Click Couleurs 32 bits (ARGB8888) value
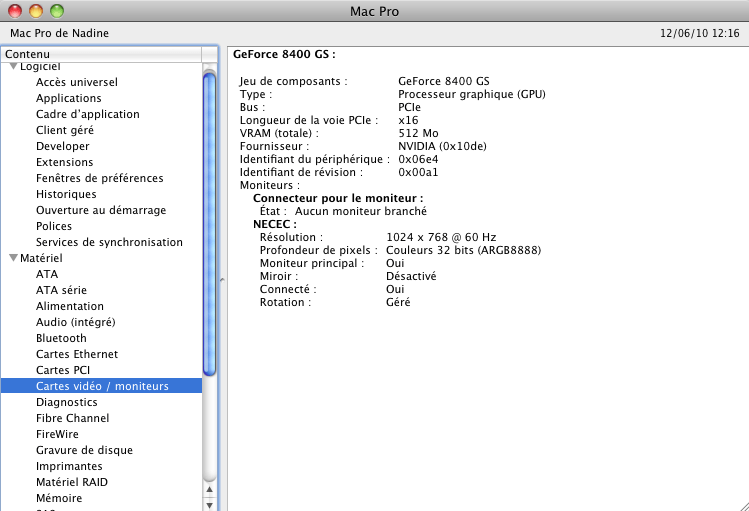The height and width of the screenshot is (511, 749). click(463, 250)
